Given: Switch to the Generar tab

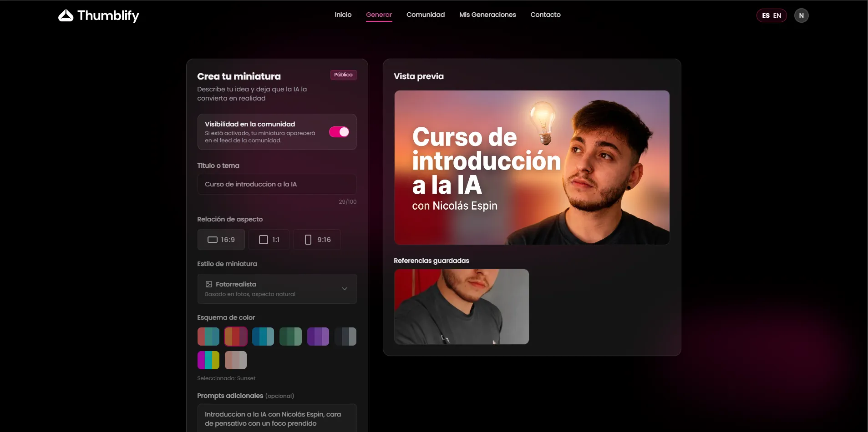Looking at the screenshot, I should pos(379,15).
